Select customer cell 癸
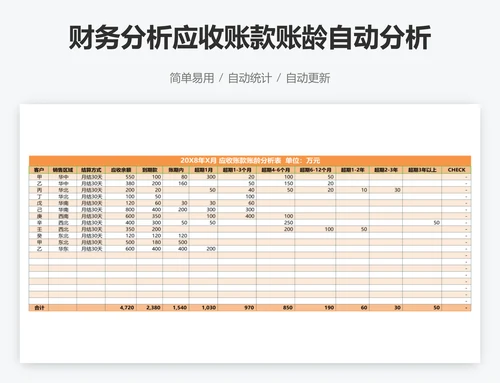This screenshot has height=383, width=500. (39, 236)
